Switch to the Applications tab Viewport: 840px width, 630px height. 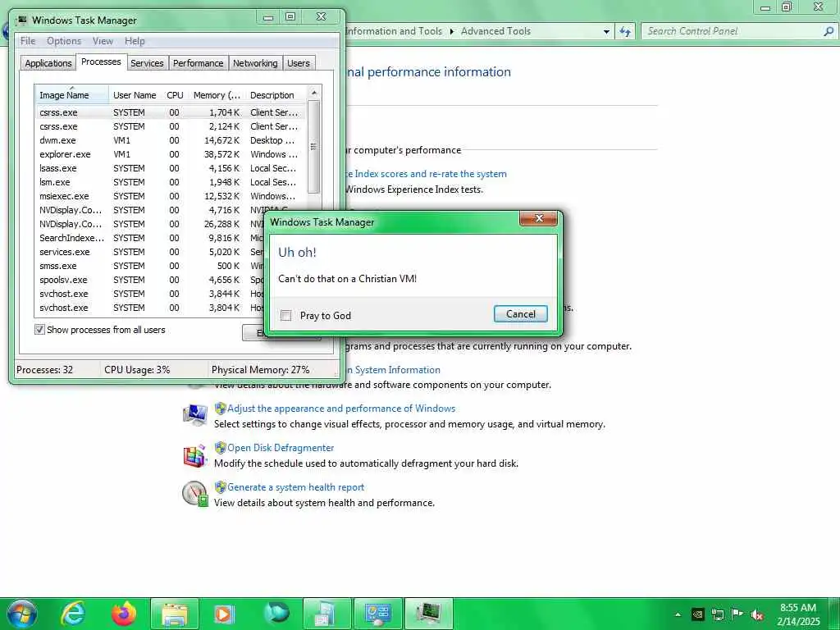point(48,63)
